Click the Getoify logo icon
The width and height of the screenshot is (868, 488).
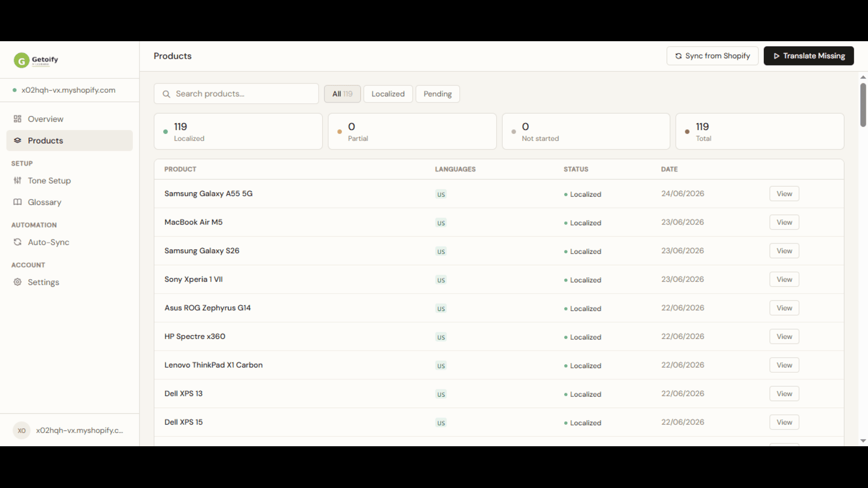coord(21,60)
